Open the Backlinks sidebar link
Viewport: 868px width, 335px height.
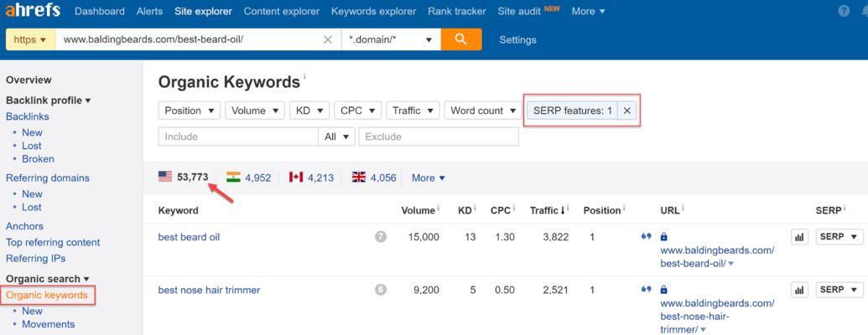pyautogui.click(x=27, y=116)
